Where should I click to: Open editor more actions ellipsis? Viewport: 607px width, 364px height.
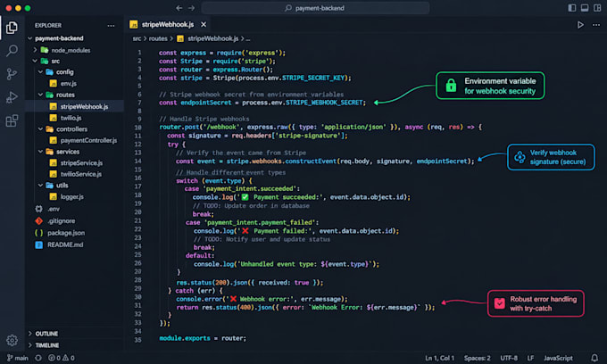(x=596, y=25)
